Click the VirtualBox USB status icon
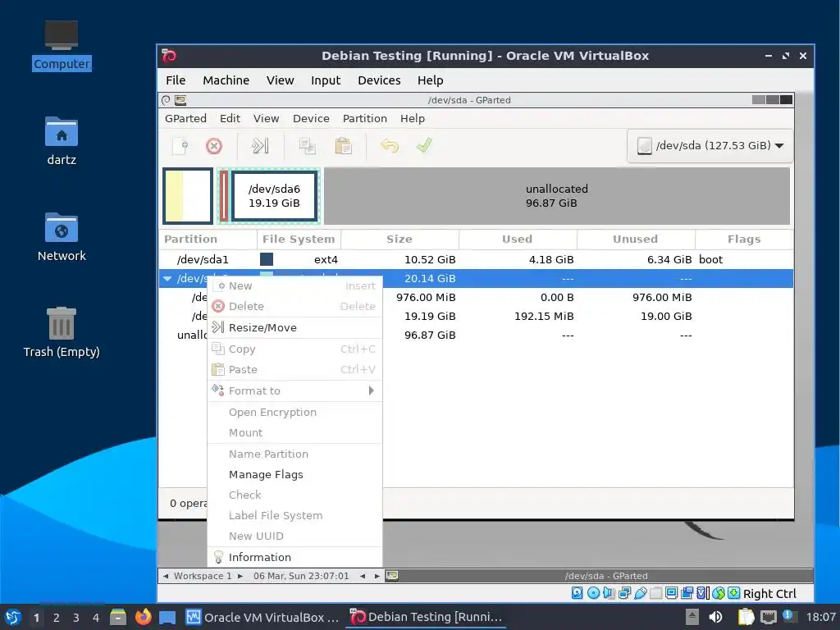This screenshot has height=630, width=840. click(x=640, y=593)
